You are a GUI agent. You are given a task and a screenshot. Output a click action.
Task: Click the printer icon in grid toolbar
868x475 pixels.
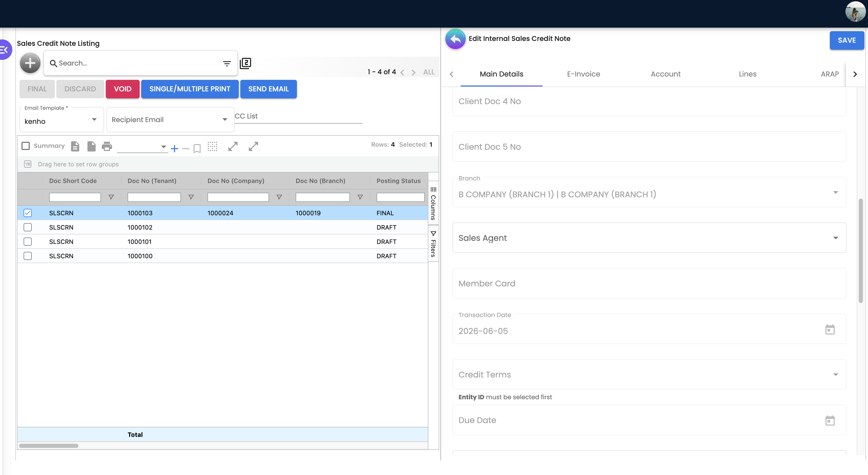click(107, 146)
